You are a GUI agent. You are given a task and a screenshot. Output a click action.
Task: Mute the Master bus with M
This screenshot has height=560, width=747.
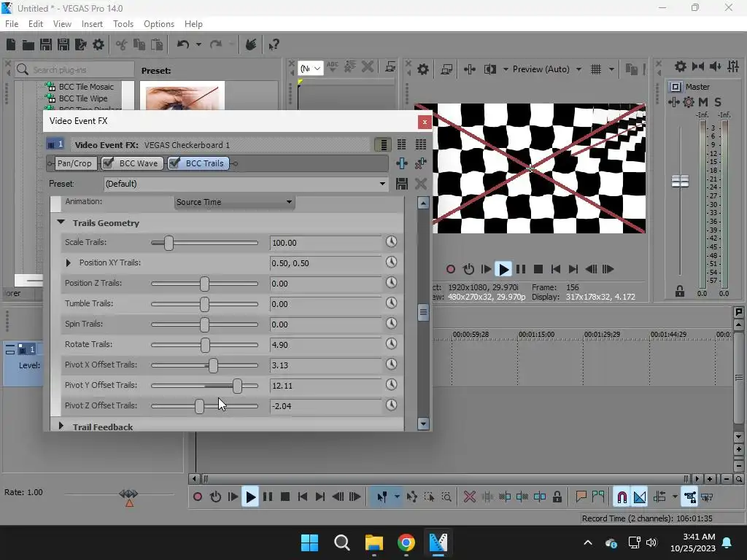(703, 102)
